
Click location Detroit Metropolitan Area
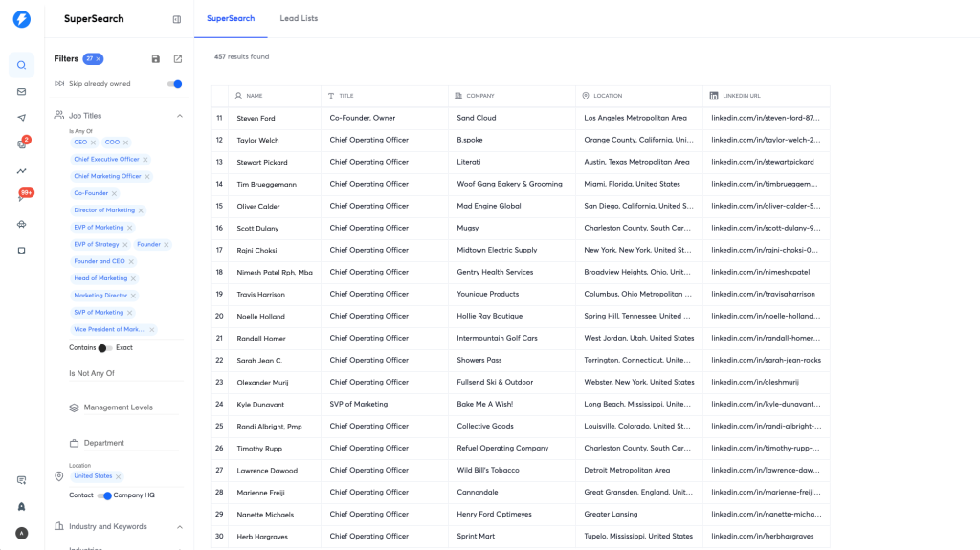627,470
